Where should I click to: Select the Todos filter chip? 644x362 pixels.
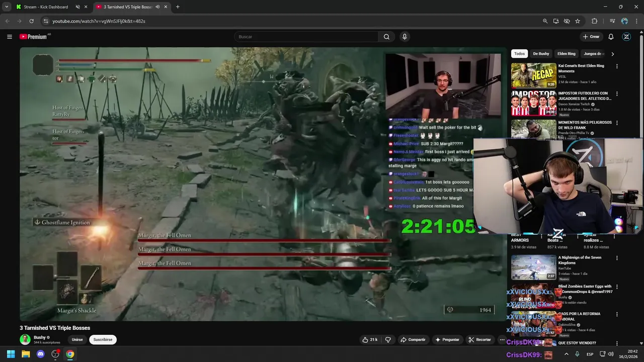pyautogui.click(x=519, y=54)
